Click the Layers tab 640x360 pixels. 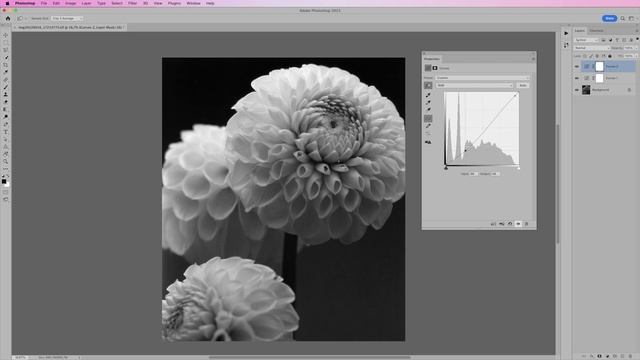[580, 31]
